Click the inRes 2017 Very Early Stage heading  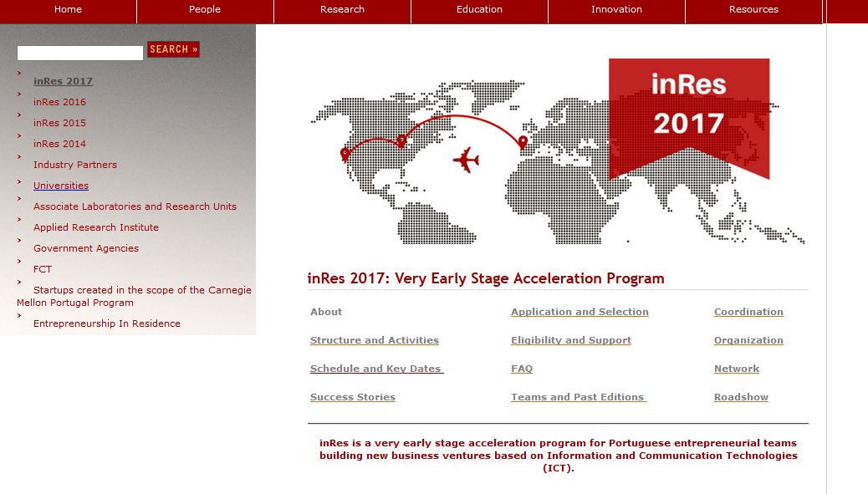(486, 278)
